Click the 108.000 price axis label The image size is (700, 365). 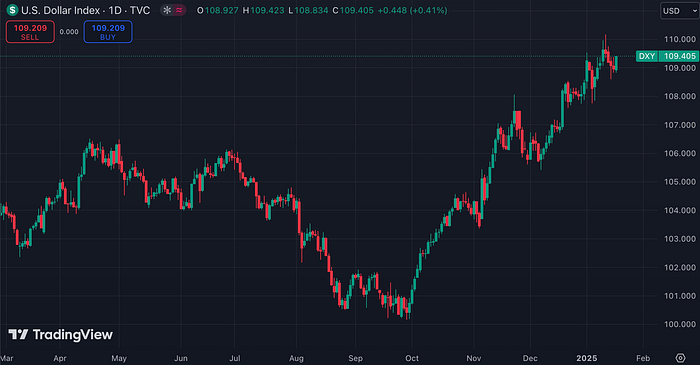coord(679,96)
